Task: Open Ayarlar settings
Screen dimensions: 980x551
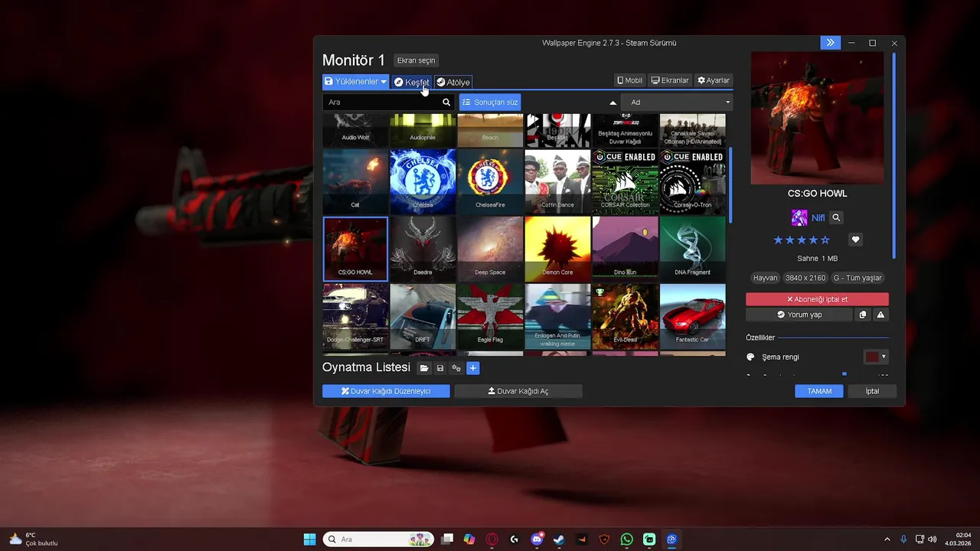Action: tap(714, 80)
